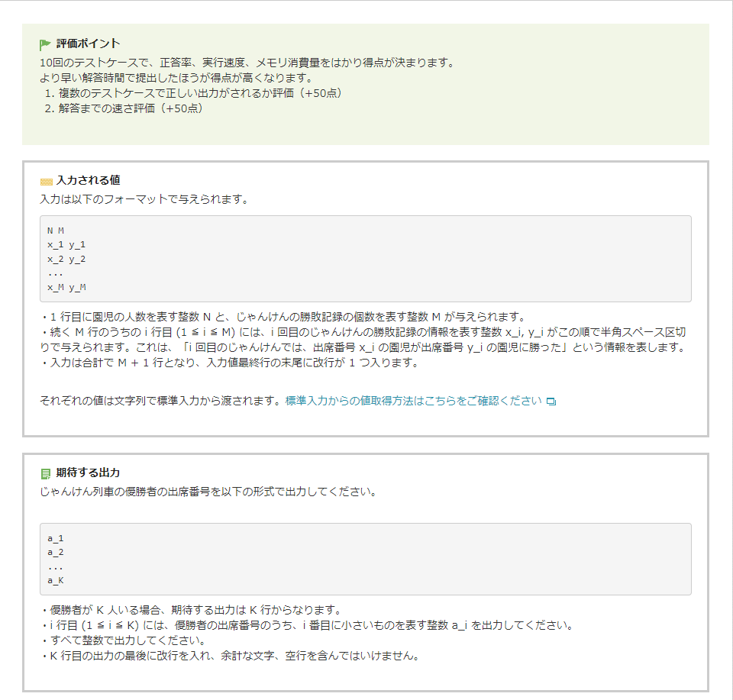Viewport: 733px width, 700px height.
Task: Click the bullet starting 入力は合計で M + 1 行
Action: pyautogui.click(x=229, y=363)
